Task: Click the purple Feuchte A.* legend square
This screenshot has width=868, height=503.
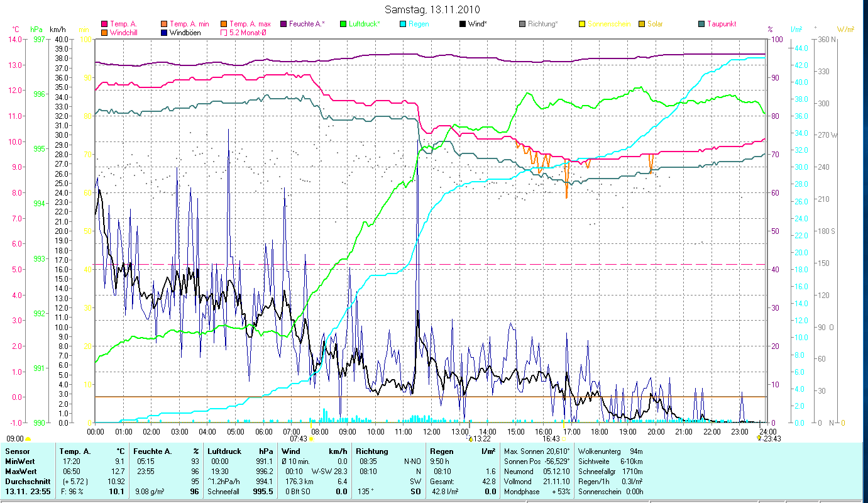Action: pos(283,25)
